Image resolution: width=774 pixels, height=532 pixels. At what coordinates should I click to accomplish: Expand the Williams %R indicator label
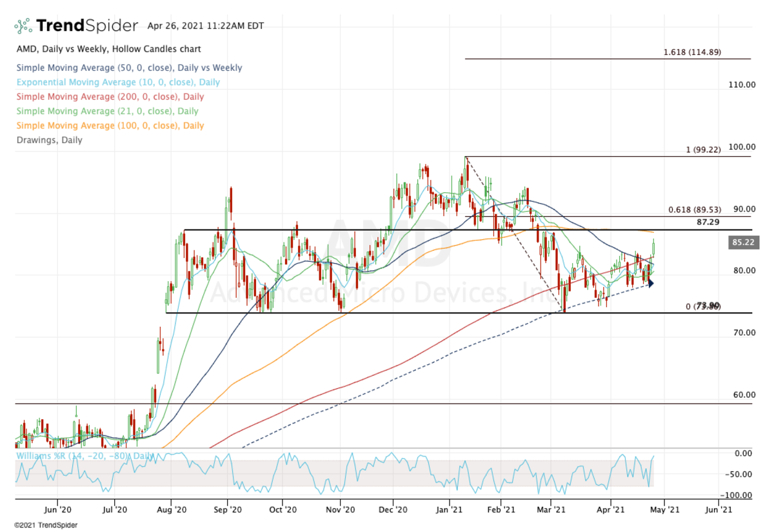pos(85,456)
